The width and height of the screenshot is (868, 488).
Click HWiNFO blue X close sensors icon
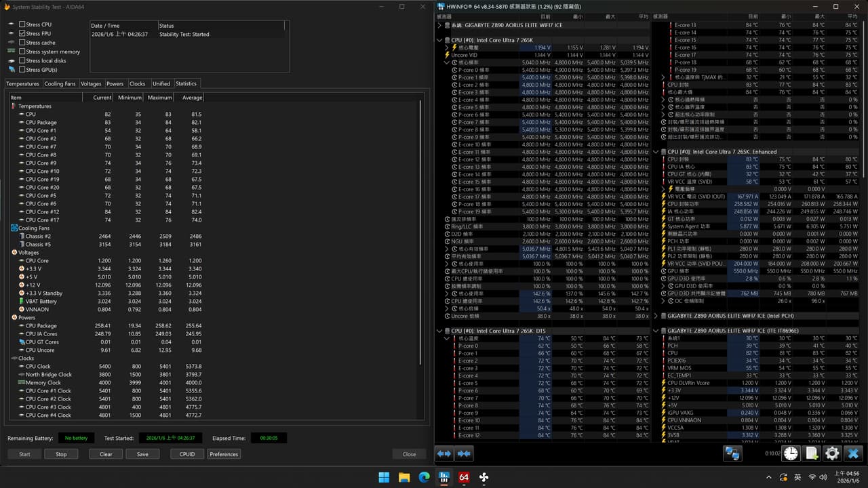853,453
